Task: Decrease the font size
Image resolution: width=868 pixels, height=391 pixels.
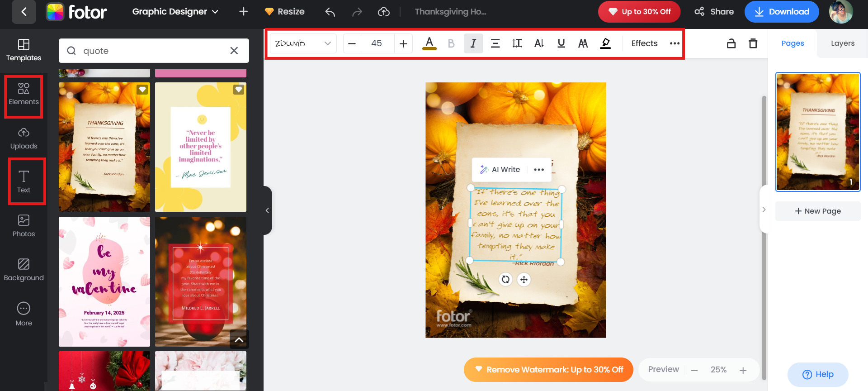Action: click(x=352, y=43)
